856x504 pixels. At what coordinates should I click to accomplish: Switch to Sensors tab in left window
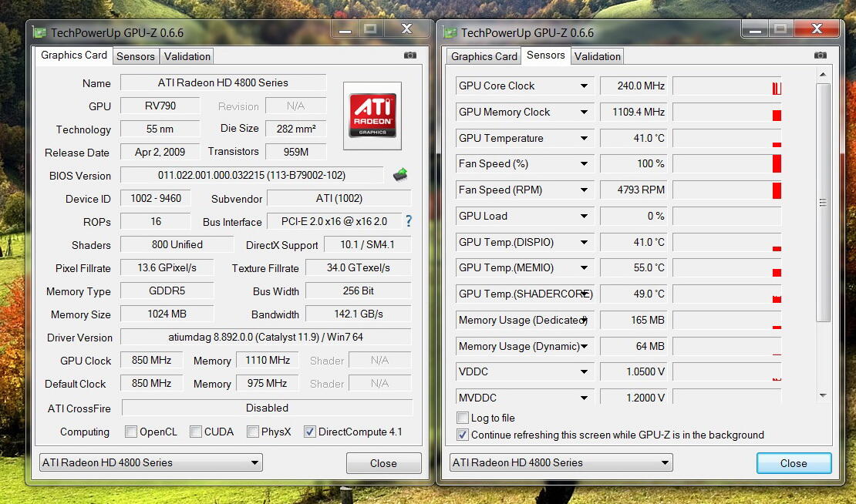click(136, 56)
